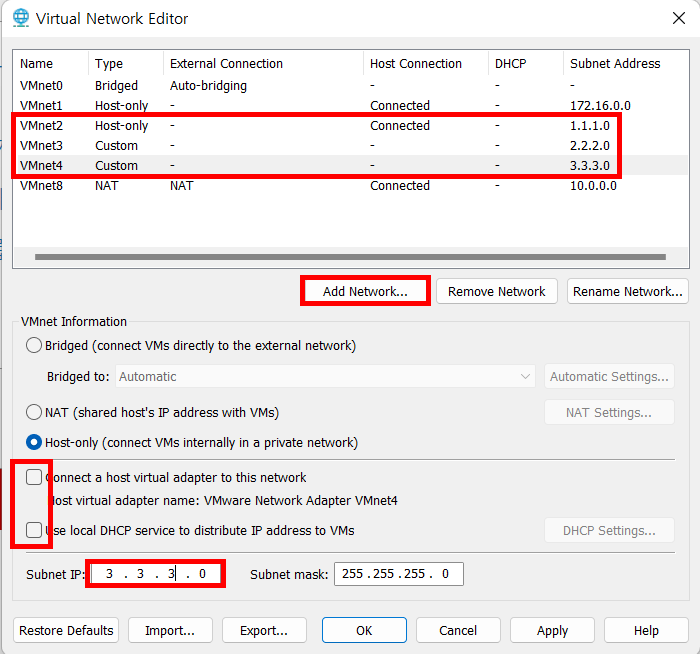Close the Virtual Network Editor dialog
The width and height of the screenshot is (700, 654).
[x=679, y=18]
